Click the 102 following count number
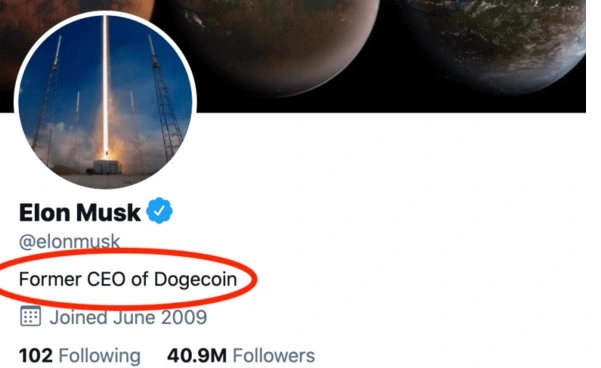601x368 pixels. tap(36, 355)
